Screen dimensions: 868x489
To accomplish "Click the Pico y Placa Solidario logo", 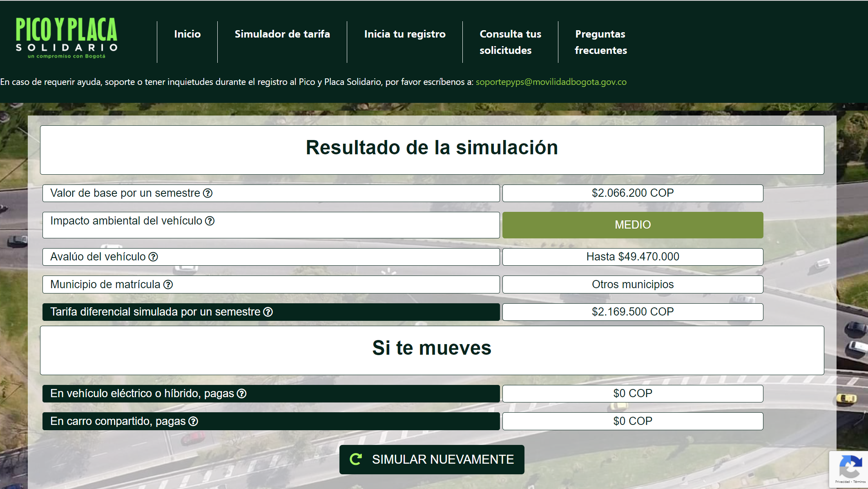I will click(67, 38).
